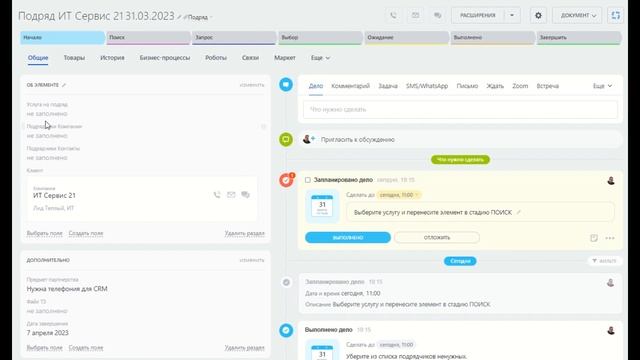640x360 pixels.
Task: Click blue completed activity check icon
Action: [x=286, y=330]
